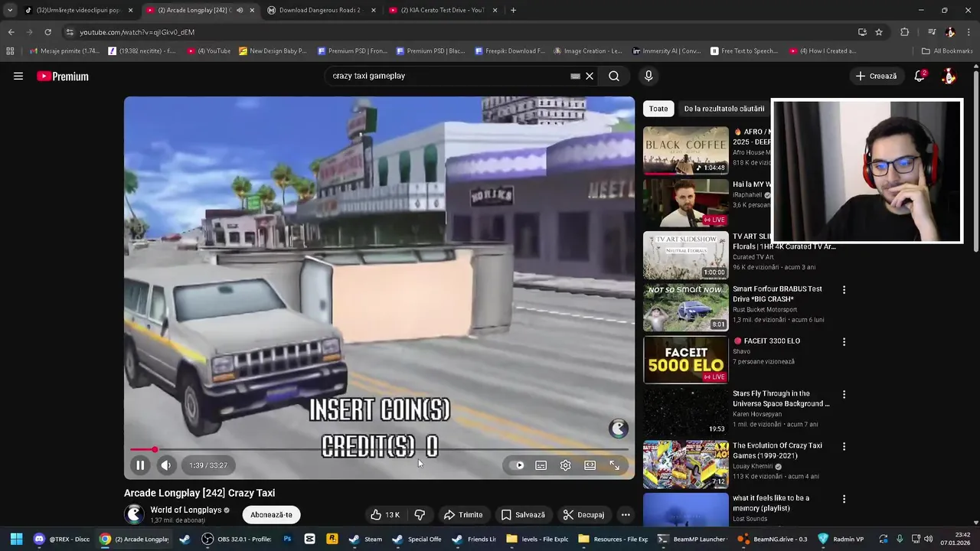Open options for Evolution Of Crazy Taxi

tap(844, 446)
